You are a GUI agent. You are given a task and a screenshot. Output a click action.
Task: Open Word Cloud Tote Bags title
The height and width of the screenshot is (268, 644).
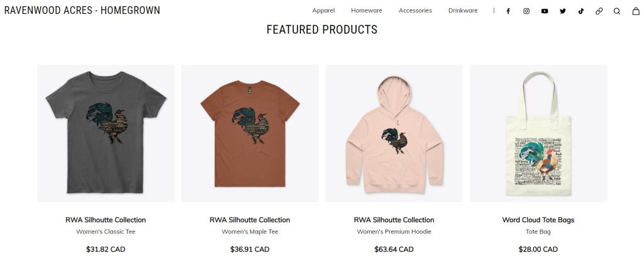pos(538,220)
